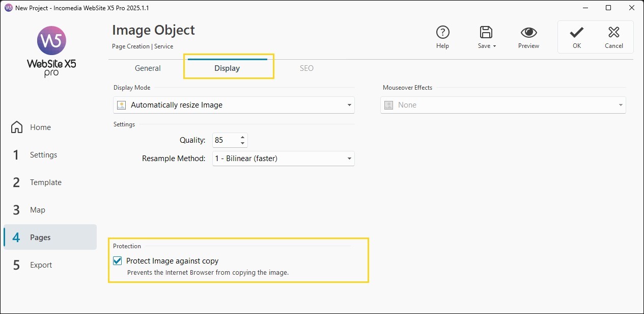
Task: Select the Display tab
Action: point(227,68)
